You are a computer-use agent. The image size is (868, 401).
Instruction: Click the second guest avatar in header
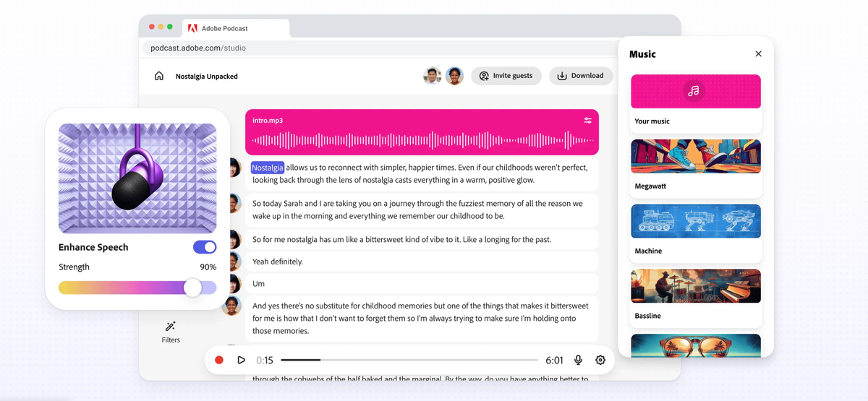pyautogui.click(x=454, y=76)
